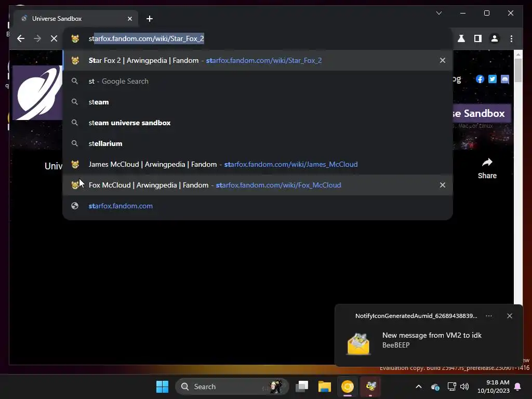Open the tab search dropdown arrow
This screenshot has width=532, height=399.
coord(439,13)
